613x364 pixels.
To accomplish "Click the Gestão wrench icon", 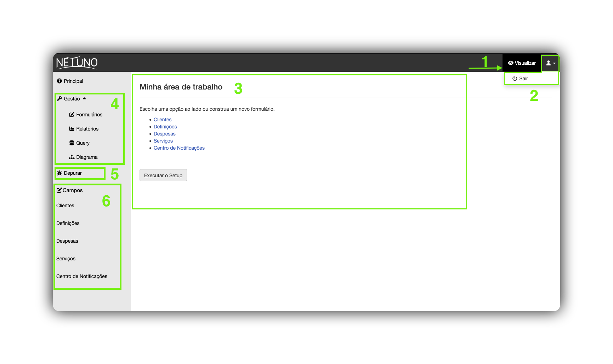I will 59,99.
